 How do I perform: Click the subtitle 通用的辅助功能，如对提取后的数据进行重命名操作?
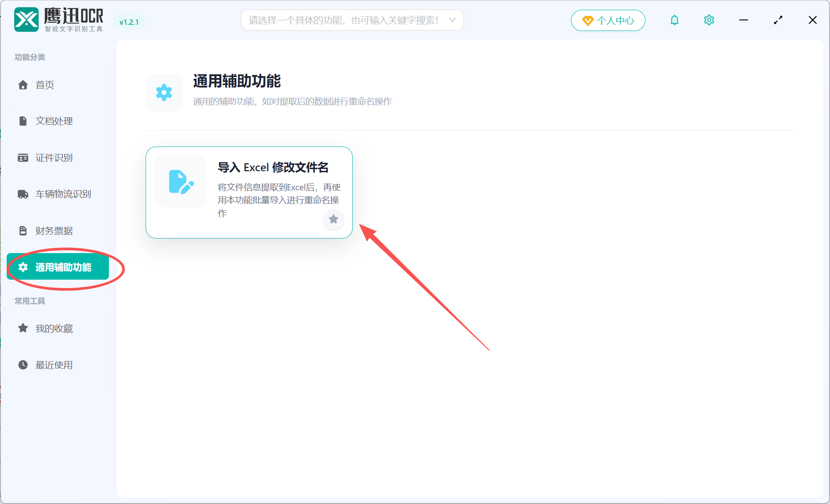click(x=293, y=101)
